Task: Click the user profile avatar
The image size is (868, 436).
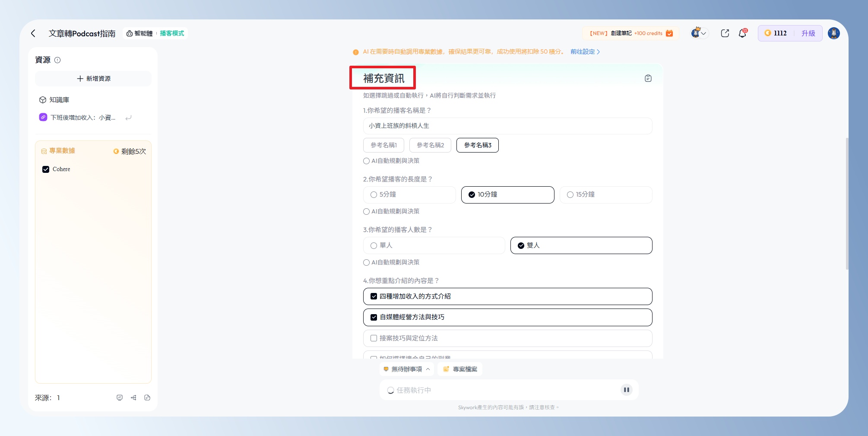Action: pyautogui.click(x=833, y=33)
